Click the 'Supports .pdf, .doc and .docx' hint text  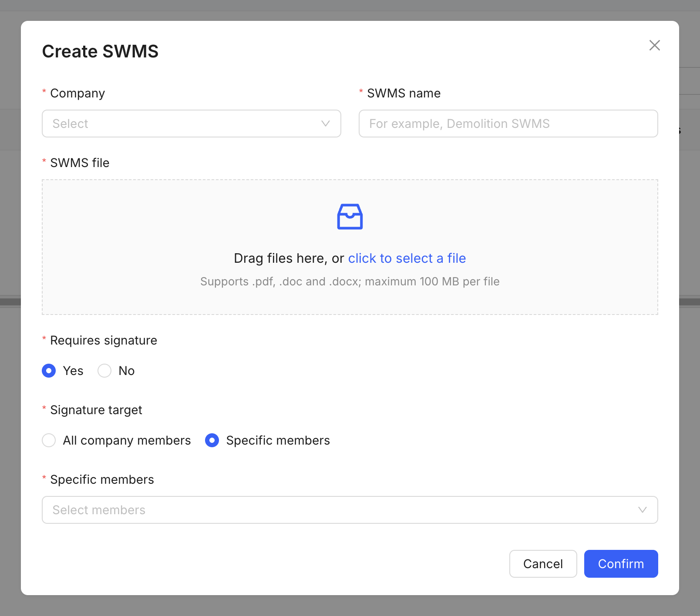350,281
